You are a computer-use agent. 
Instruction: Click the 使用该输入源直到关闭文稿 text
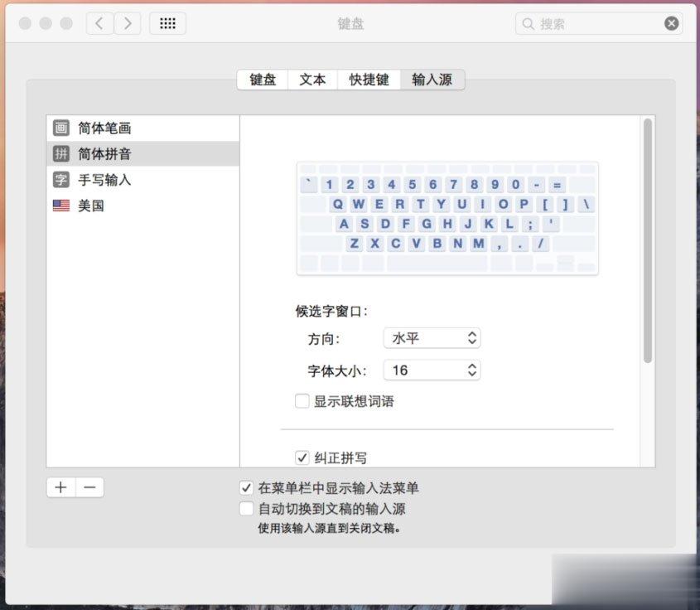[x=330, y=528]
